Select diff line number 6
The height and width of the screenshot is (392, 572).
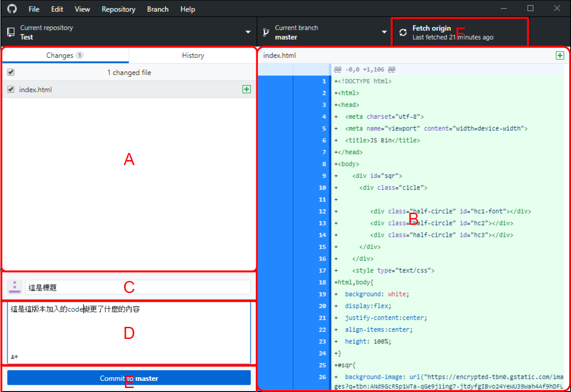(324, 140)
